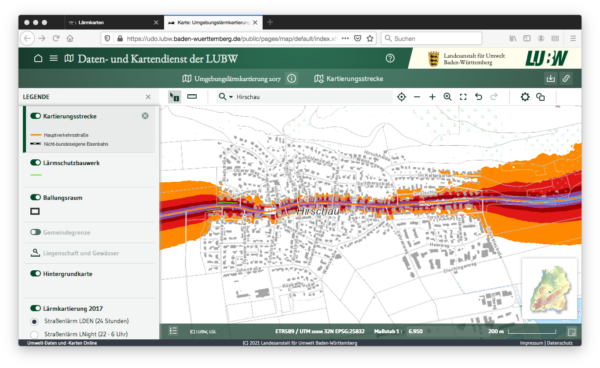Toggle the Ballungsraum layer switch
Screen dimensions: 600x368
click(x=36, y=197)
